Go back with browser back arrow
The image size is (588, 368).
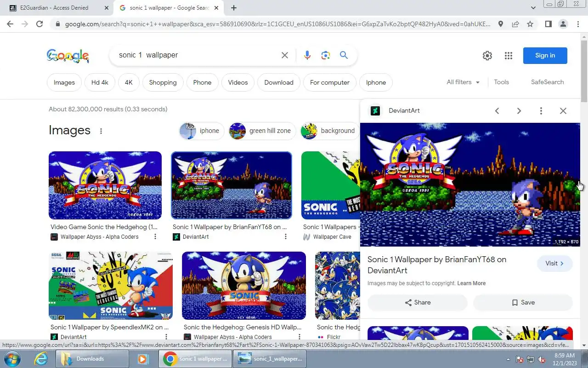pyautogui.click(x=10, y=24)
